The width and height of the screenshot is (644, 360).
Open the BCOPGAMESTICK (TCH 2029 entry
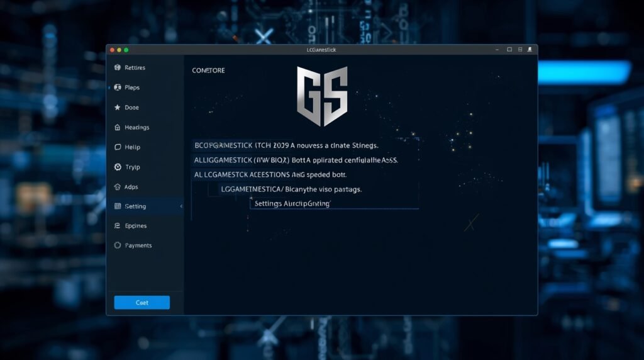(x=286, y=145)
